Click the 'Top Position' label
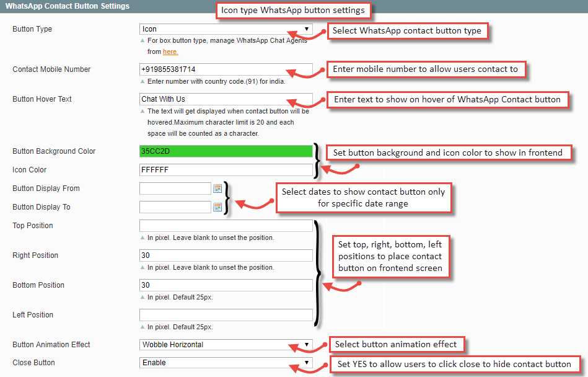 click(x=33, y=226)
